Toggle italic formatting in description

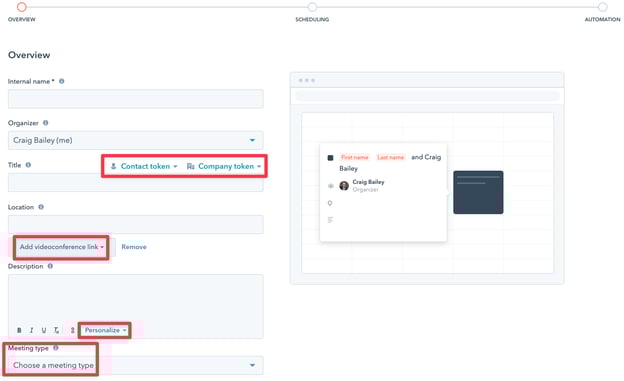(x=31, y=330)
